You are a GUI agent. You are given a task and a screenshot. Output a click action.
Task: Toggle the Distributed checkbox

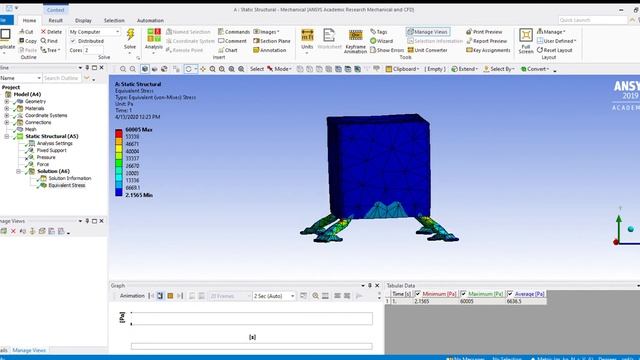(73, 41)
